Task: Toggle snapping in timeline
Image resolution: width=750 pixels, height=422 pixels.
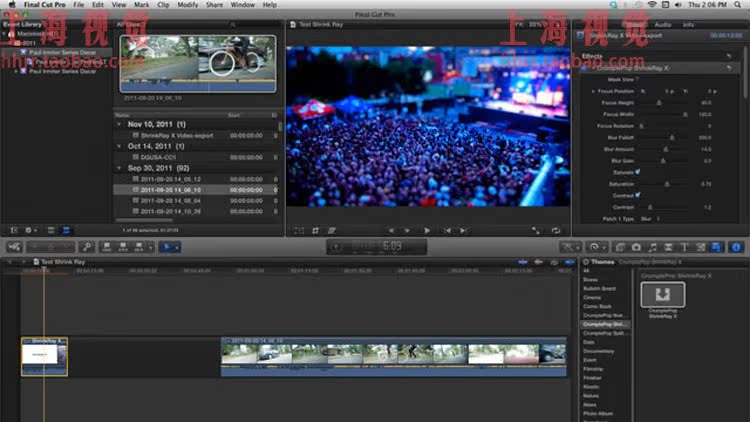Action: 569,262
